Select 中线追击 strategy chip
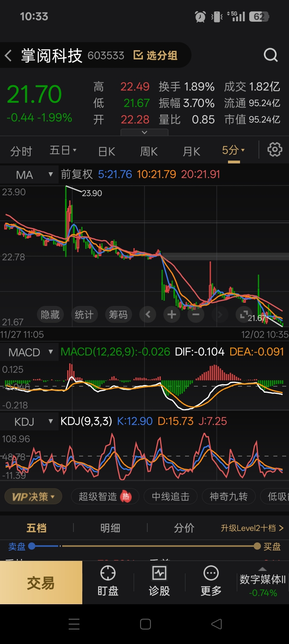This screenshot has height=644, width=289. [171, 497]
